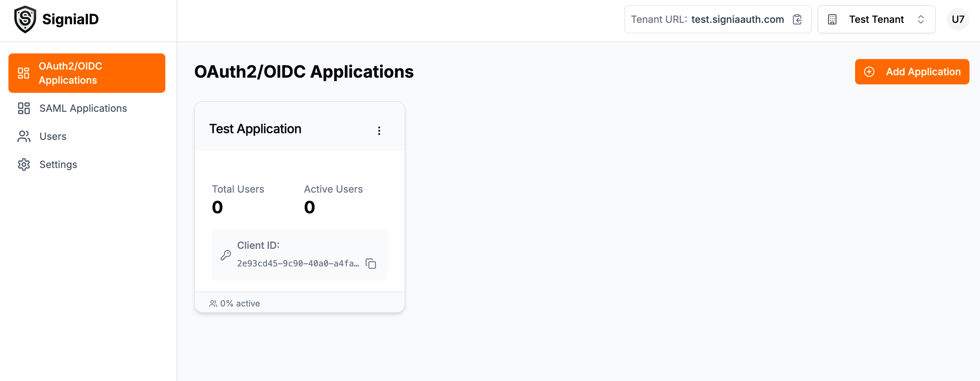This screenshot has width=980, height=381.
Task: Open the Test Application options kebab menu
Action: point(379,130)
